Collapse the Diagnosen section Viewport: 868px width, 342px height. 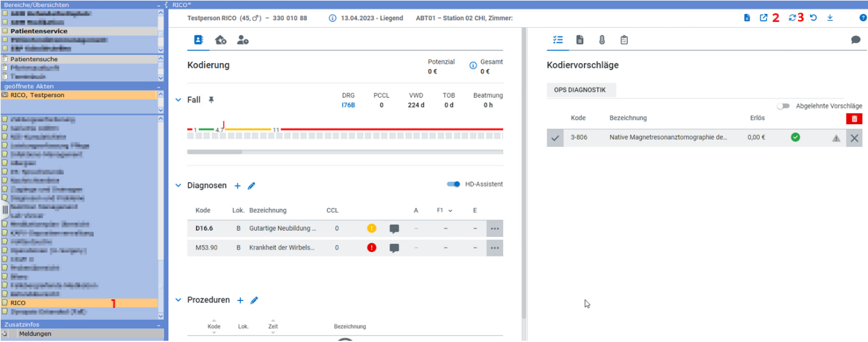(x=178, y=186)
